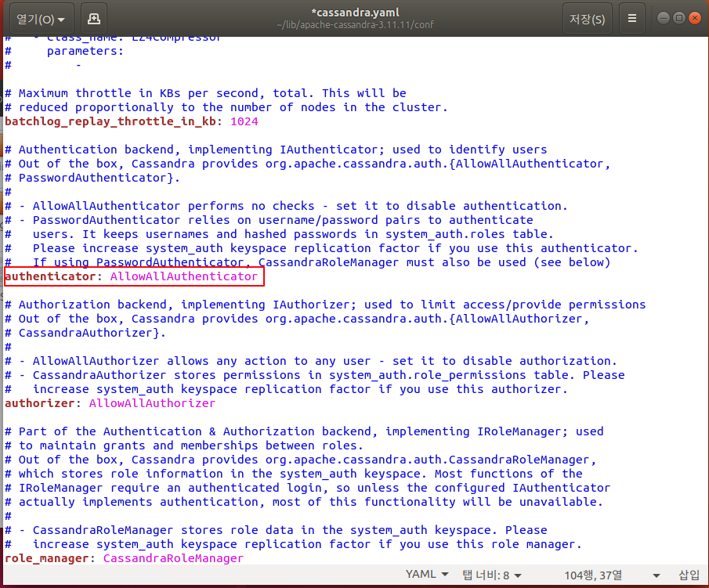
Task: Click 'AllowAllAuthorizer allows any action' line
Action: pyautogui.click(x=311, y=361)
